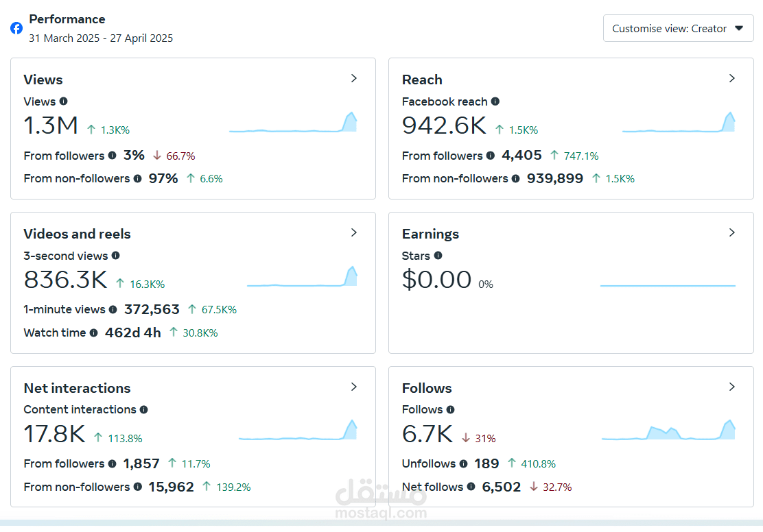763x532 pixels.
Task: Click the Net interactions card title
Action: pos(77,388)
